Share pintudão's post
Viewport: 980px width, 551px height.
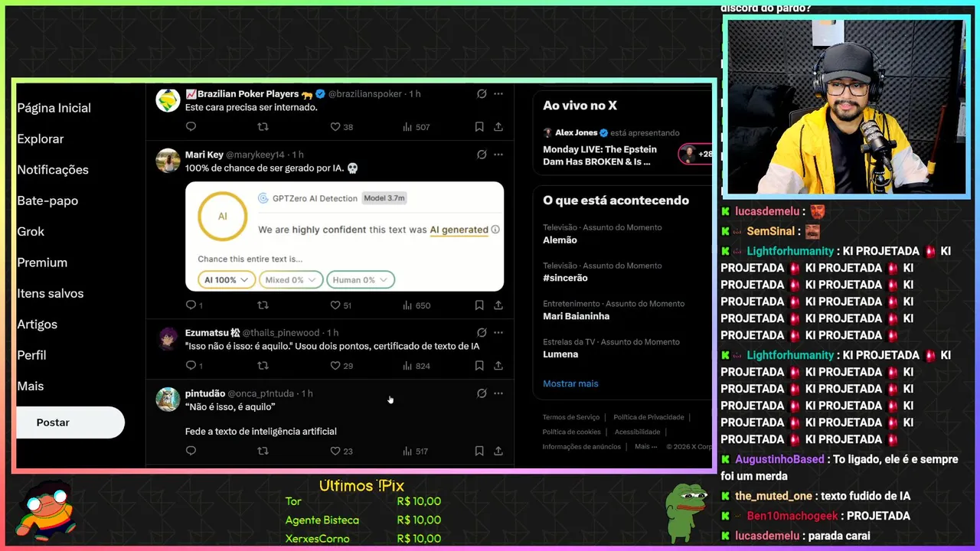498,452
